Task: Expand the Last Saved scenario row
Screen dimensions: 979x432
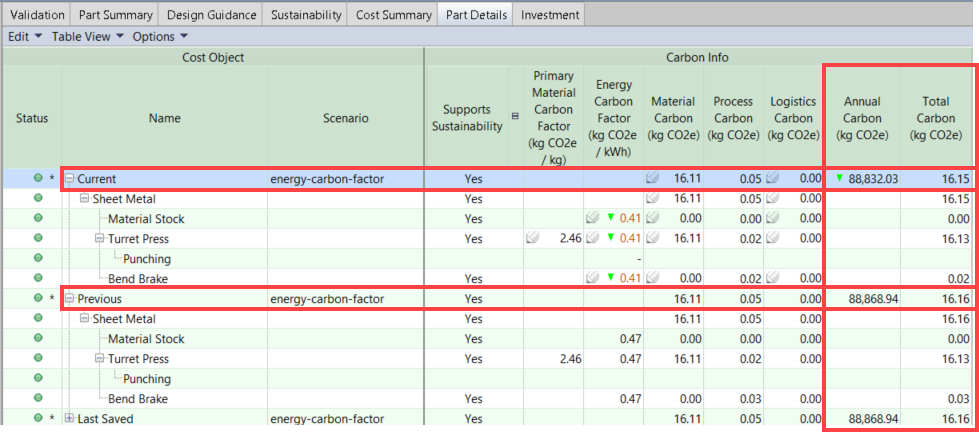Action: point(69,418)
